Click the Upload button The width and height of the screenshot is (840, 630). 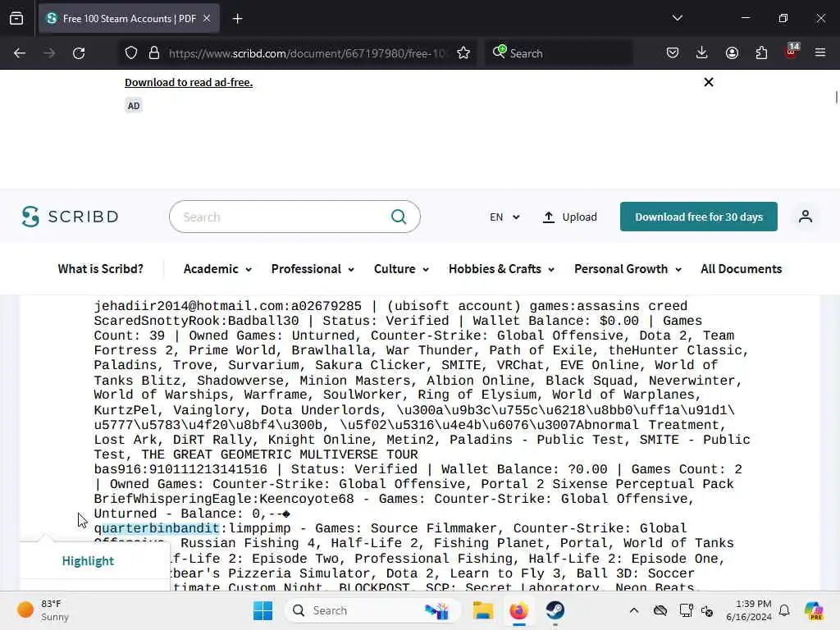pos(569,217)
